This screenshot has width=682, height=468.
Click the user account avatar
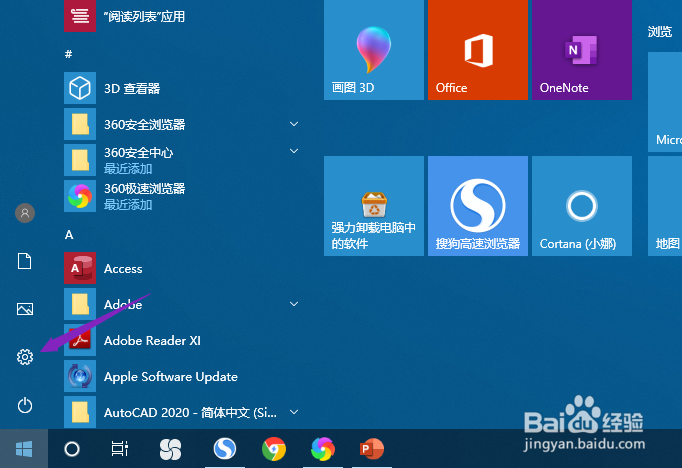25,213
